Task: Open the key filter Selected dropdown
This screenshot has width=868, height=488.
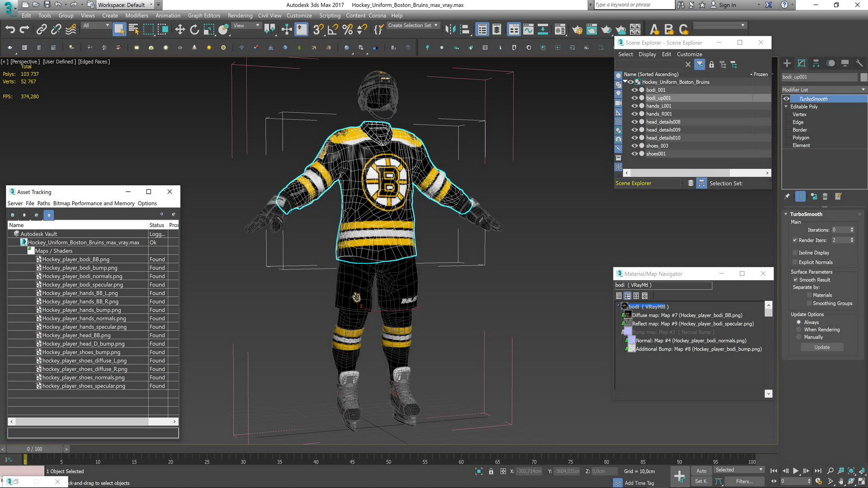Action: pos(739,470)
